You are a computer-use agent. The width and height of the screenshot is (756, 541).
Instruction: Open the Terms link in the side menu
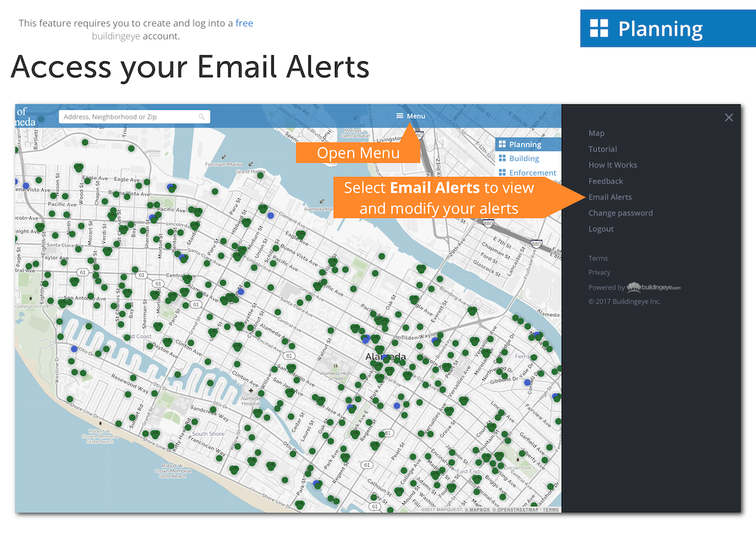point(598,258)
